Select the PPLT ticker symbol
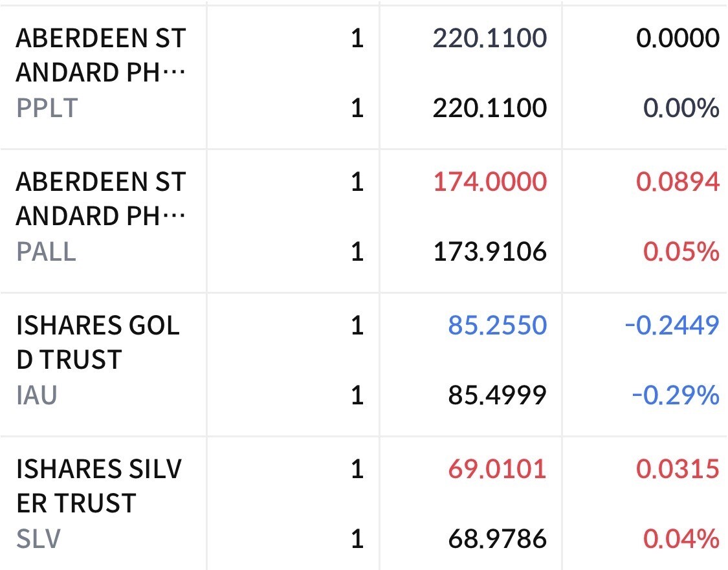Image resolution: width=728 pixels, height=570 pixels. 47,108
